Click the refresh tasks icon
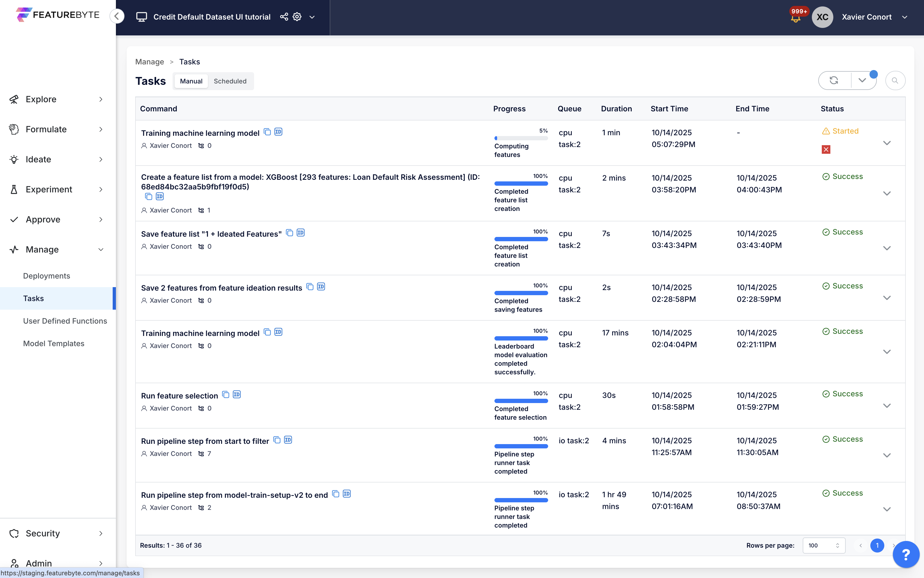924x578 pixels. [834, 81]
